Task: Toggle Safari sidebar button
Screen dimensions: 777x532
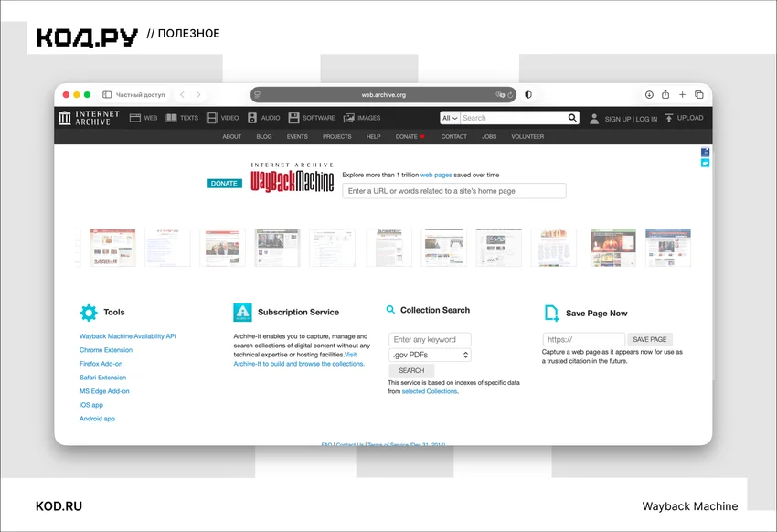Action: (107, 95)
